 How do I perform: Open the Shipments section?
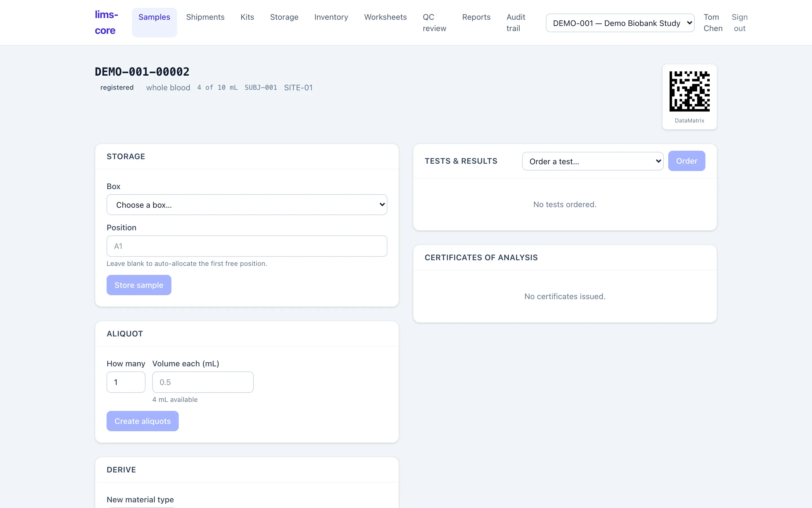205,17
